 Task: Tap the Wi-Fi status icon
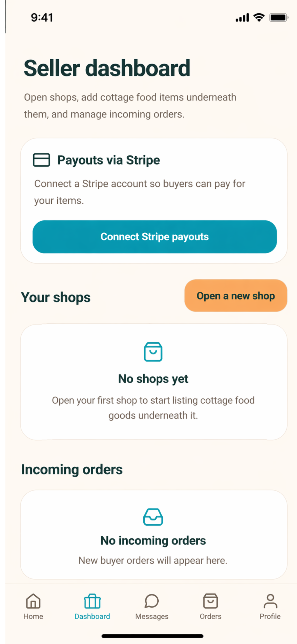[259, 18]
